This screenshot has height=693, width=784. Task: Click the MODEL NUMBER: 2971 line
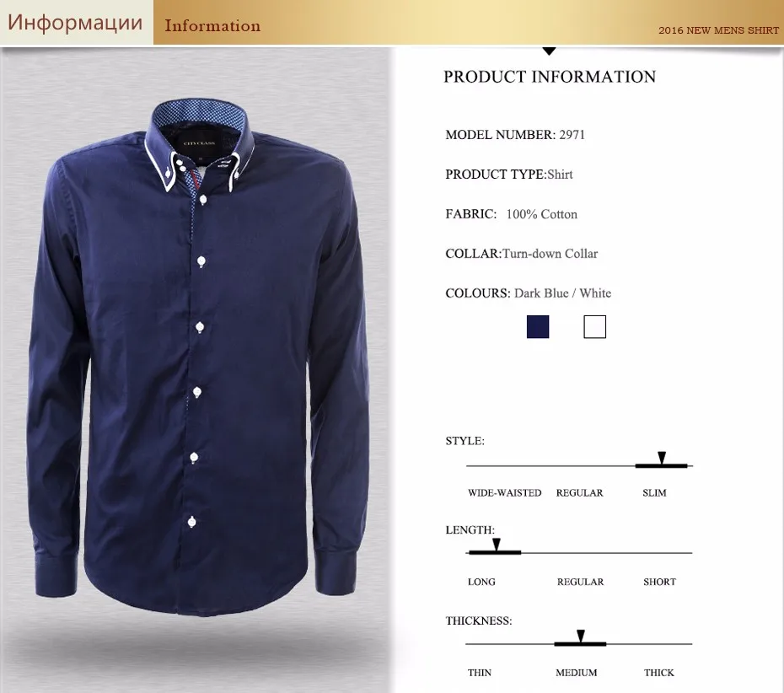(x=515, y=135)
